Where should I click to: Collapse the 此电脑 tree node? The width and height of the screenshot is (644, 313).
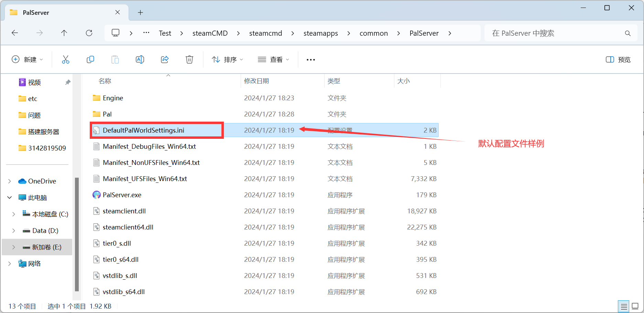click(x=10, y=198)
